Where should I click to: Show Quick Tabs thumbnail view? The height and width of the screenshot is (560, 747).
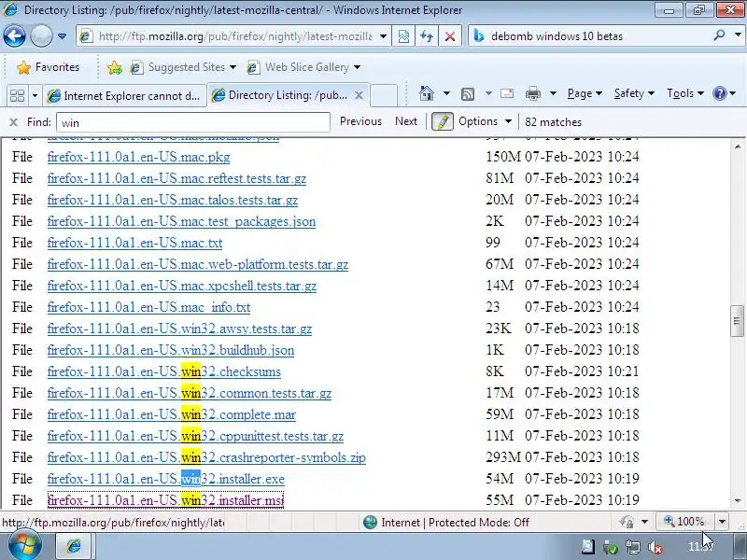click(x=17, y=96)
